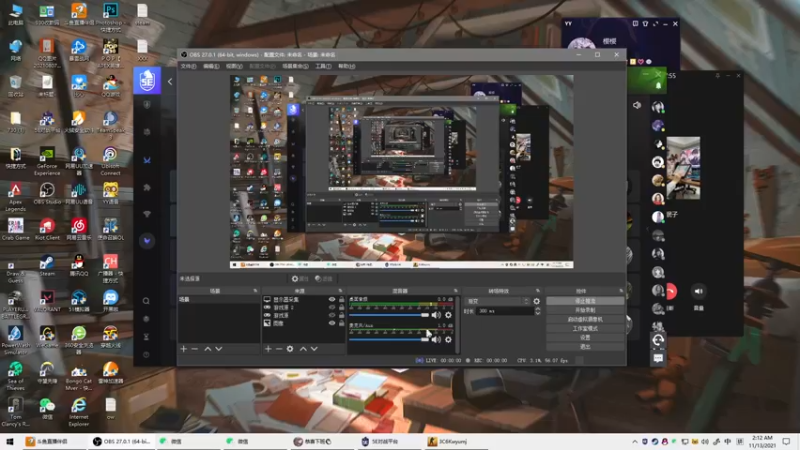The height and width of the screenshot is (450, 800).
Task: Open the Steam desktop icon
Action: [47, 265]
